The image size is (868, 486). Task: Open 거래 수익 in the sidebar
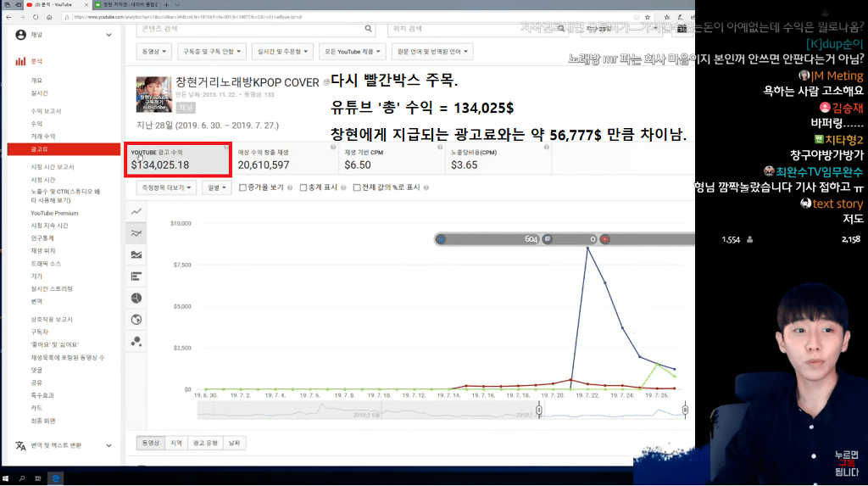(x=42, y=137)
